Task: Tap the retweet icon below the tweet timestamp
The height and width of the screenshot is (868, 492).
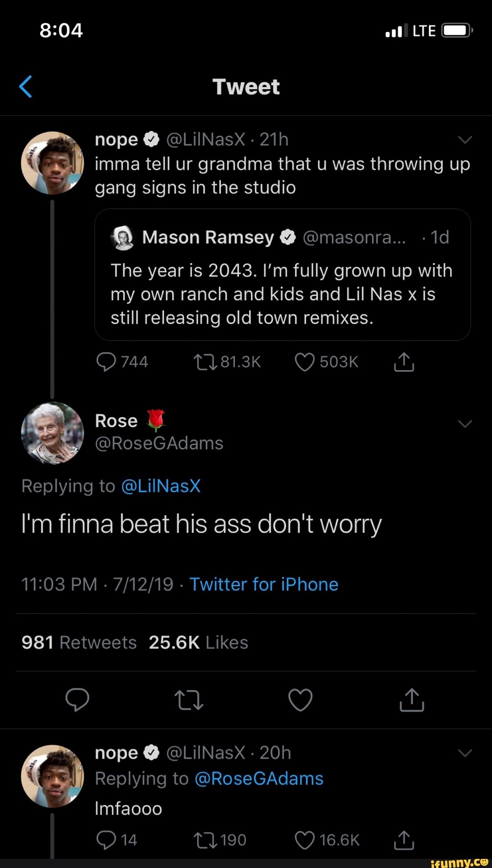Action: pos(189,701)
